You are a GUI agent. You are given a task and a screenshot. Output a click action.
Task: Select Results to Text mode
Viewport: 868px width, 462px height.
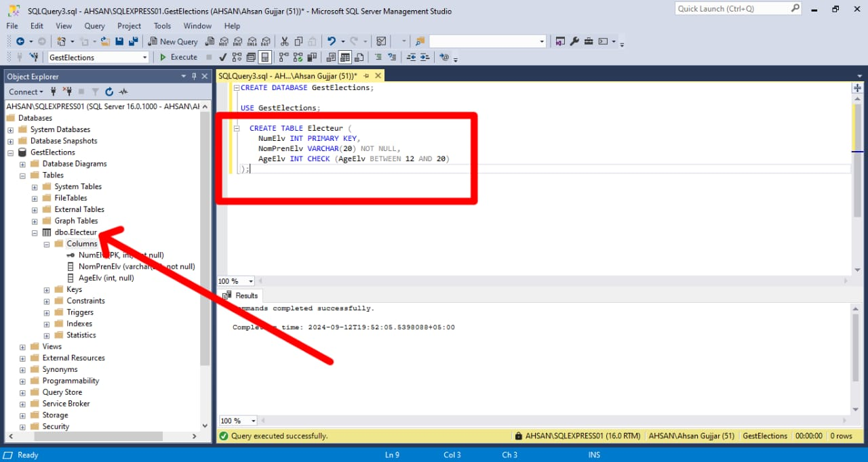[x=331, y=57]
